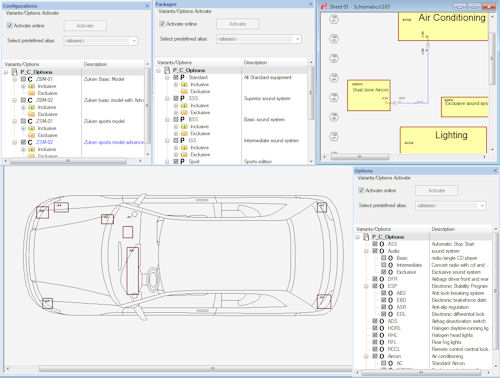This screenshot has height=378, width=500.
Task: Click the P icon beside SSS package
Action: click(182, 98)
